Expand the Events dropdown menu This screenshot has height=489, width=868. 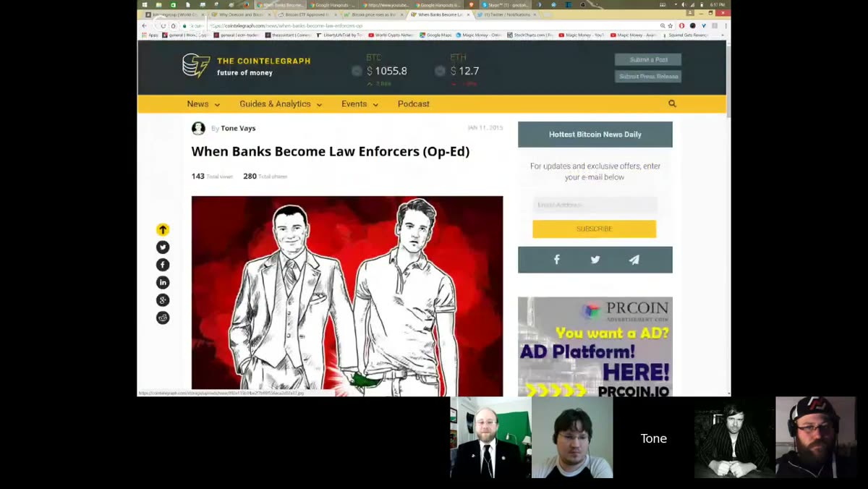[360, 104]
